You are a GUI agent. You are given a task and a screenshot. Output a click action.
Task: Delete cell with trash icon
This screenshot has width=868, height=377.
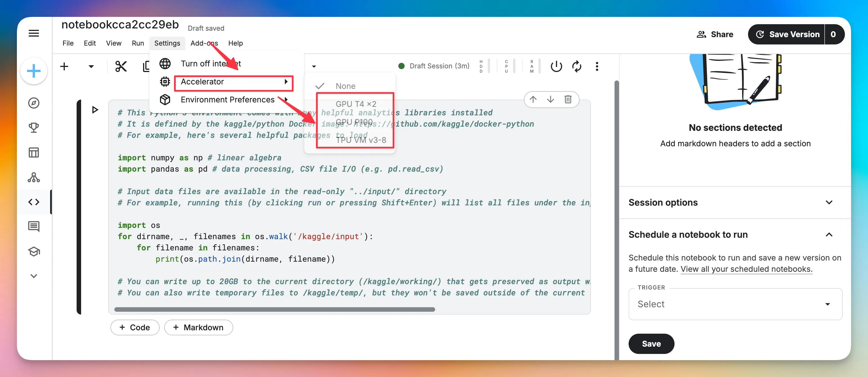point(568,99)
